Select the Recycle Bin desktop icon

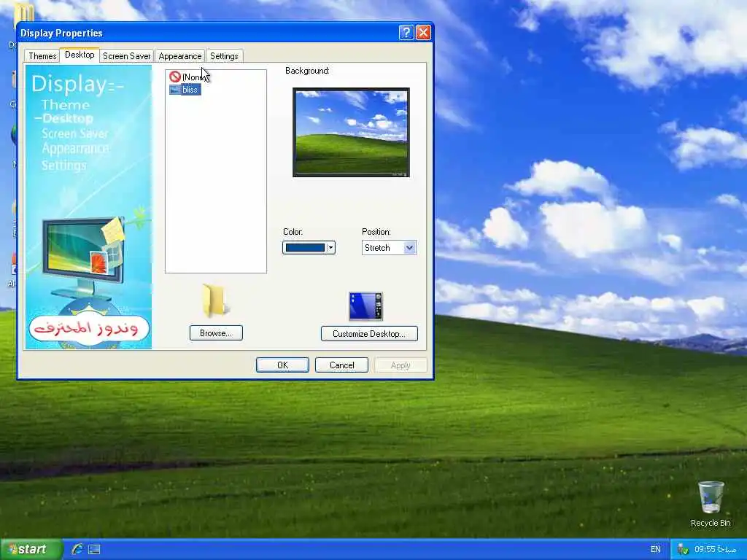pos(711,504)
